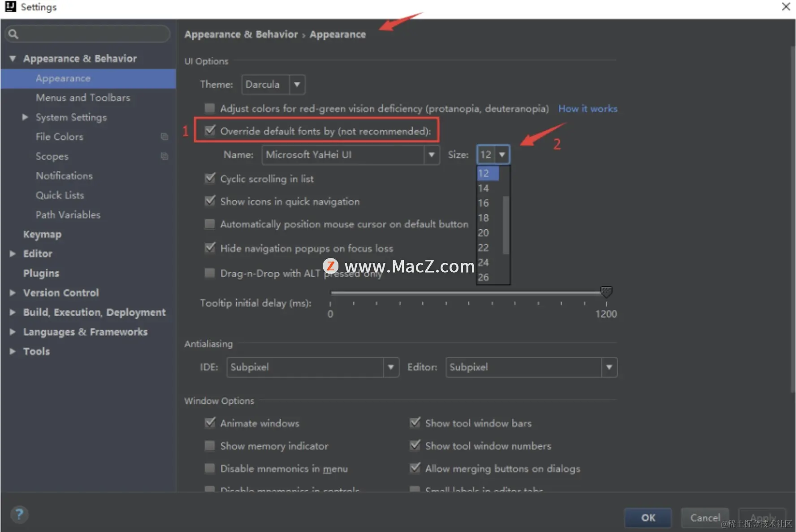
Task: Enable Disable mnemonics in menu
Action: pyautogui.click(x=209, y=468)
